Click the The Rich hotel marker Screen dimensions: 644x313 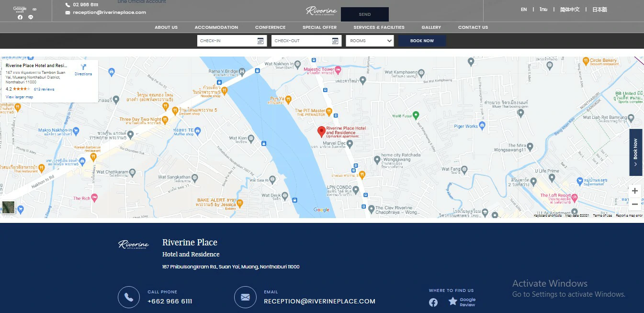tap(94, 198)
